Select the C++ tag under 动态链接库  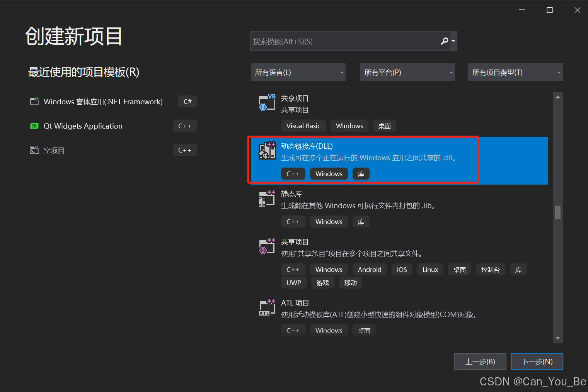click(x=293, y=173)
